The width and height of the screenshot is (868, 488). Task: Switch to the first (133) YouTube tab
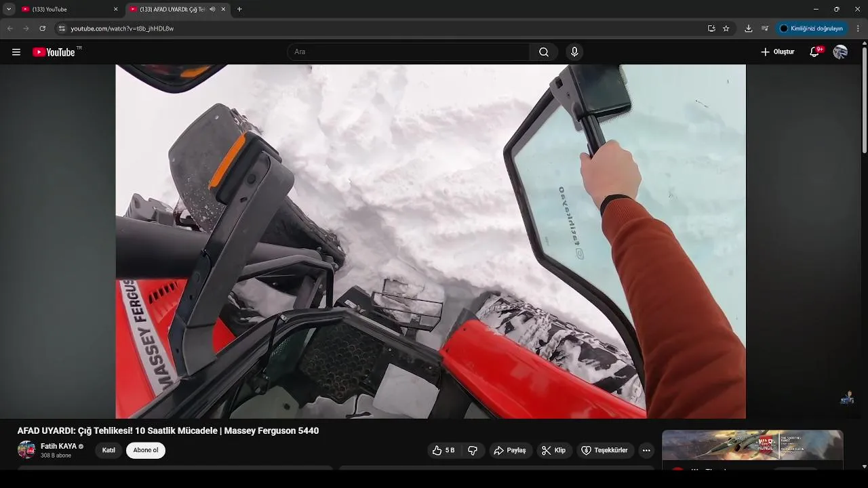pos(70,9)
